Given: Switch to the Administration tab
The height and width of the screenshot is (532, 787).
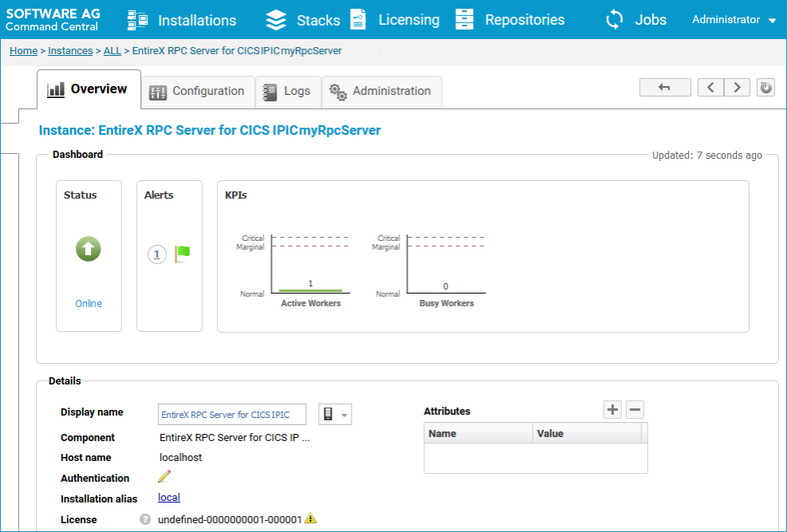Looking at the screenshot, I should tap(381, 92).
